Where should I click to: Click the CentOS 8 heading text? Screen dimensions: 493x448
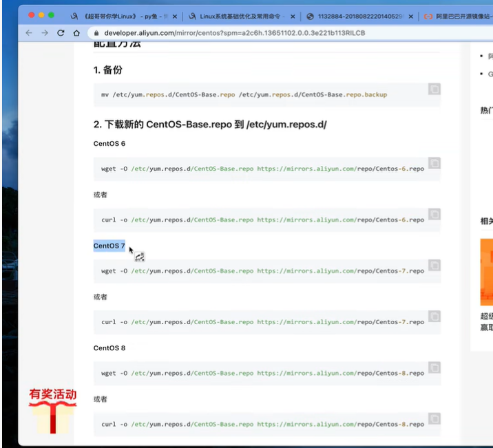pos(109,348)
